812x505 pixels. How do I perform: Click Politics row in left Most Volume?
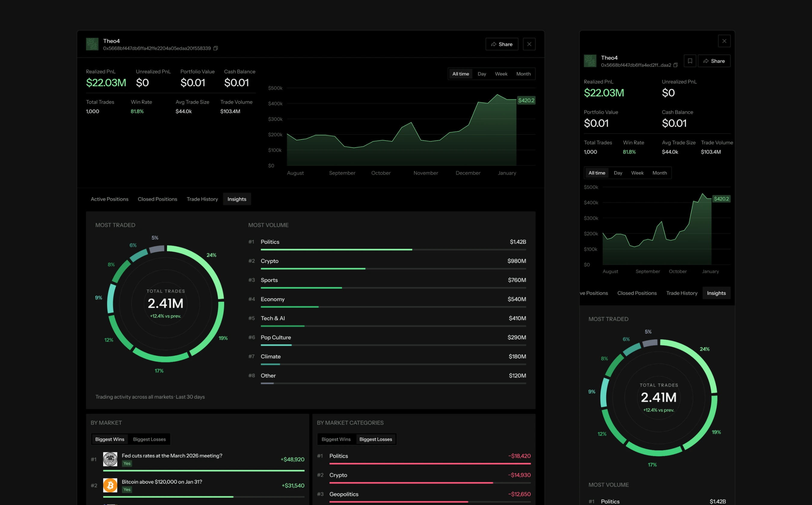(387, 244)
